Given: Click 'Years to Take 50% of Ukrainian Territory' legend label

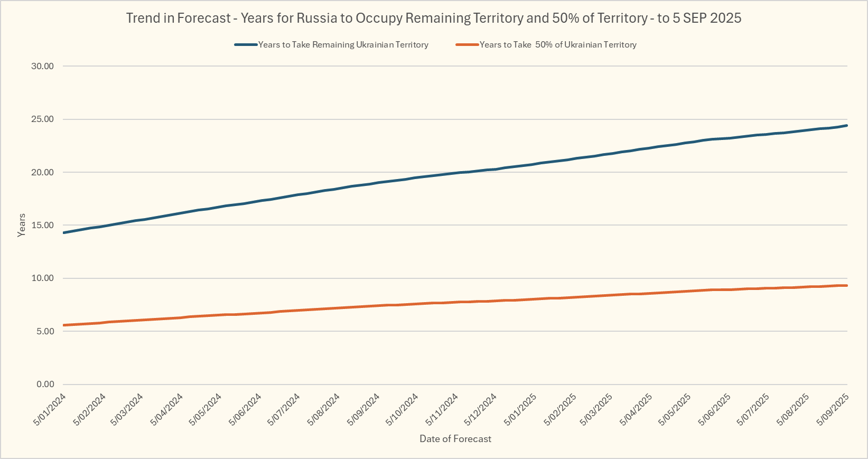Looking at the screenshot, I should [x=558, y=45].
